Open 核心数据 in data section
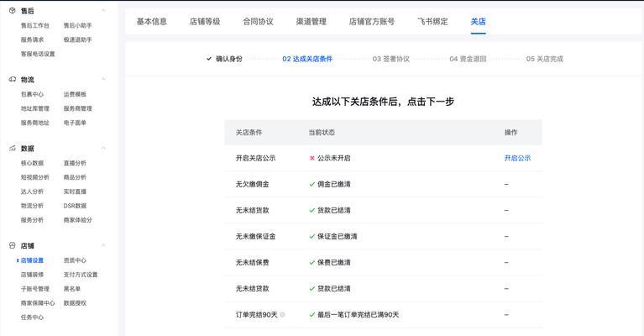Viewport: 644px width, 336px height. point(32,164)
